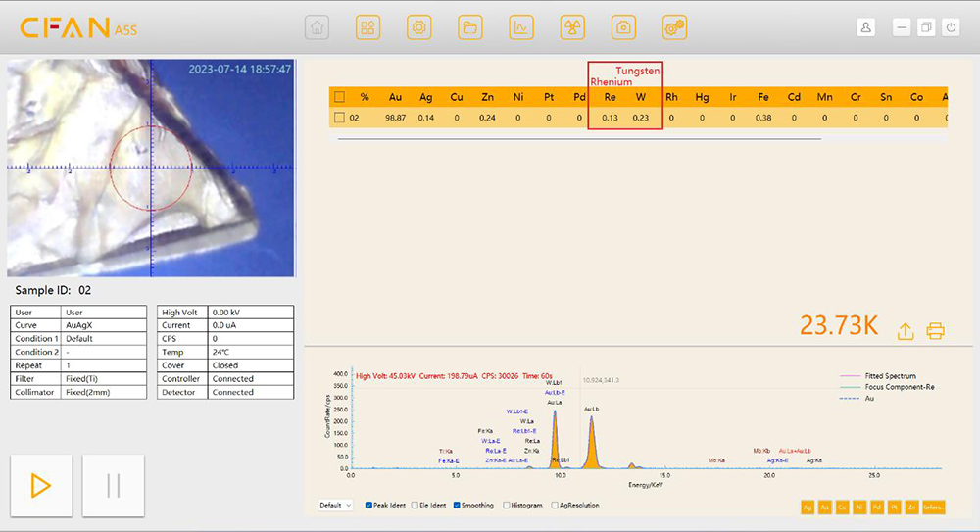Image resolution: width=980 pixels, height=532 pixels.
Task: Select the 0.24 zinc value cell
Action: tap(487, 118)
